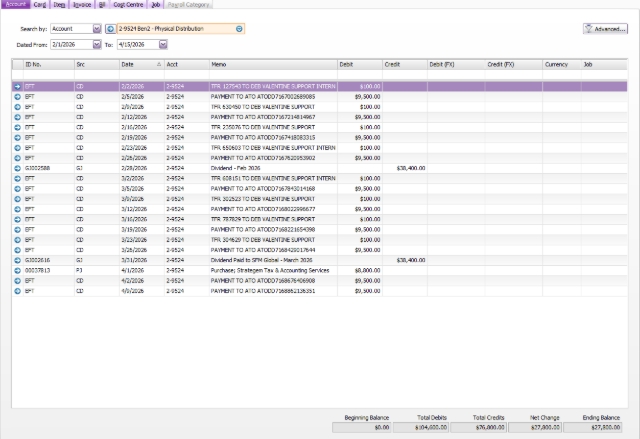Open zoom arrow for 4/9/2026 ATO payment row
This screenshot has height=439, width=640.
[x=17, y=291]
